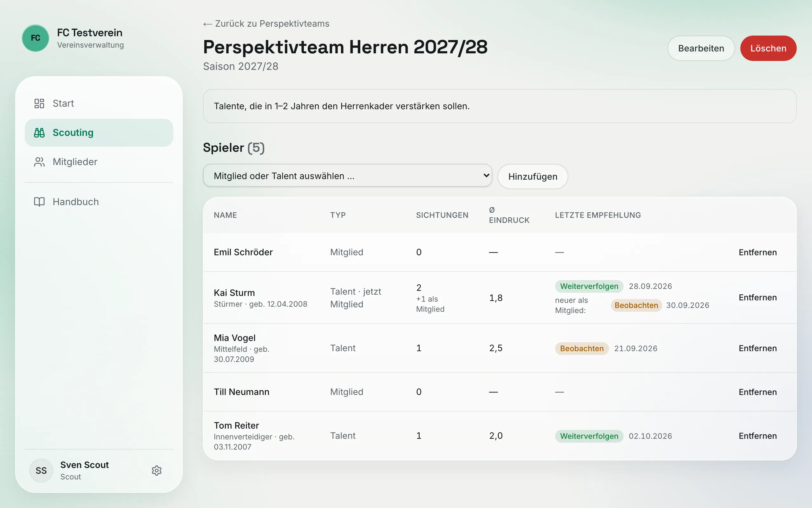Click the Mitglieder people icon
Image resolution: width=812 pixels, height=508 pixels.
point(39,162)
